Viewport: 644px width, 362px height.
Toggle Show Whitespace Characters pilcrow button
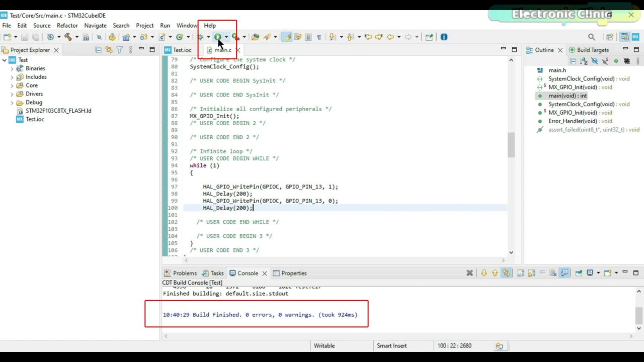(319, 37)
